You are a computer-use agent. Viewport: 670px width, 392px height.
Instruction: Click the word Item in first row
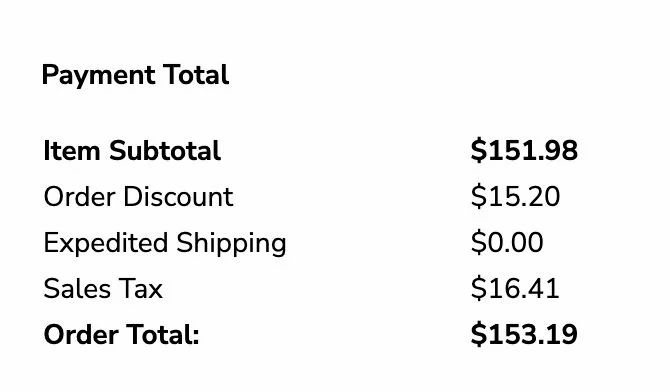72,150
